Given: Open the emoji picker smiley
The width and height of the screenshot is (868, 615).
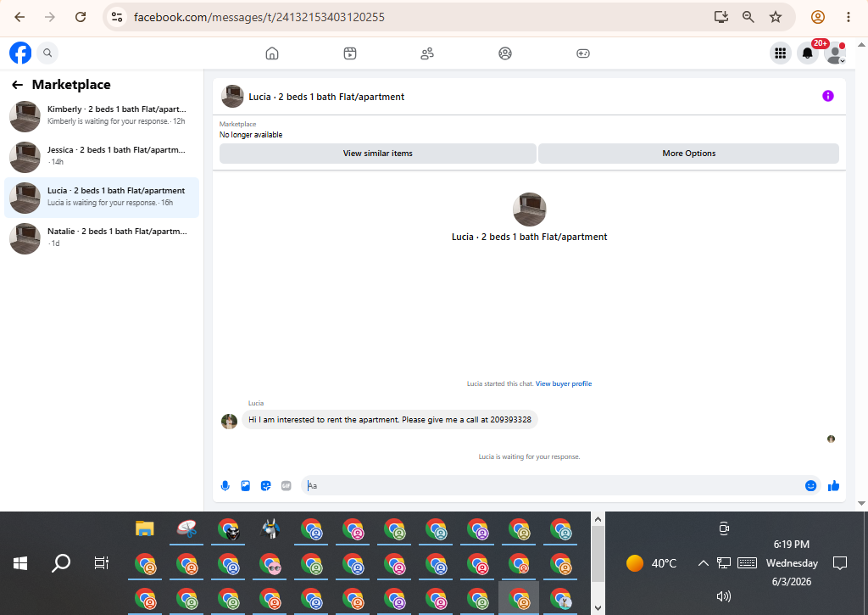Looking at the screenshot, I should (x=810, y=486).
